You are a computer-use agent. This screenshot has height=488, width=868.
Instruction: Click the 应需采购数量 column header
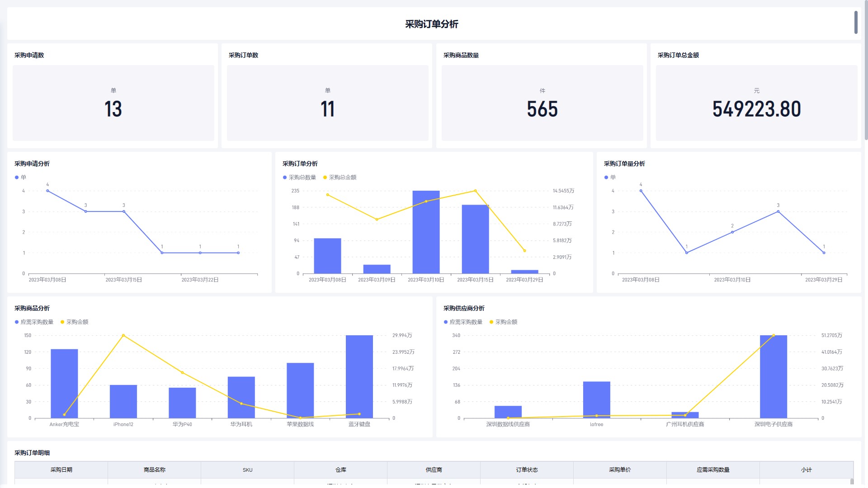point(713,470)
